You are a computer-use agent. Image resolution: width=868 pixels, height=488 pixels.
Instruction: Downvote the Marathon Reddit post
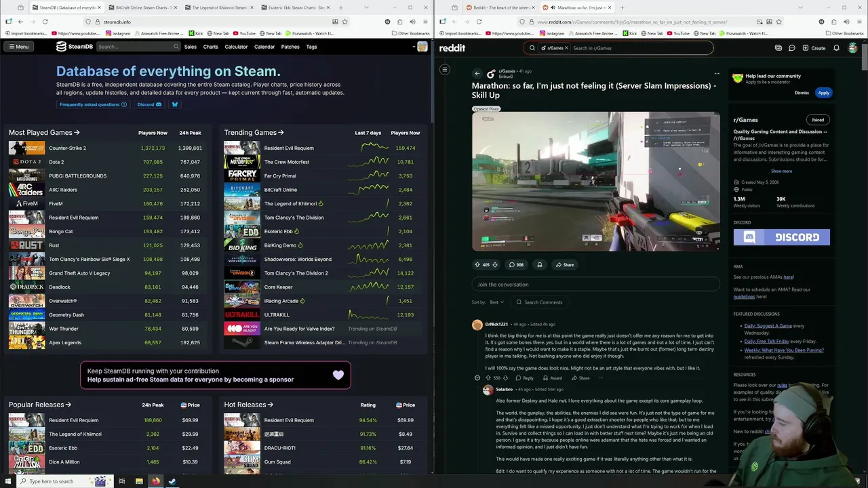point(495,265)
